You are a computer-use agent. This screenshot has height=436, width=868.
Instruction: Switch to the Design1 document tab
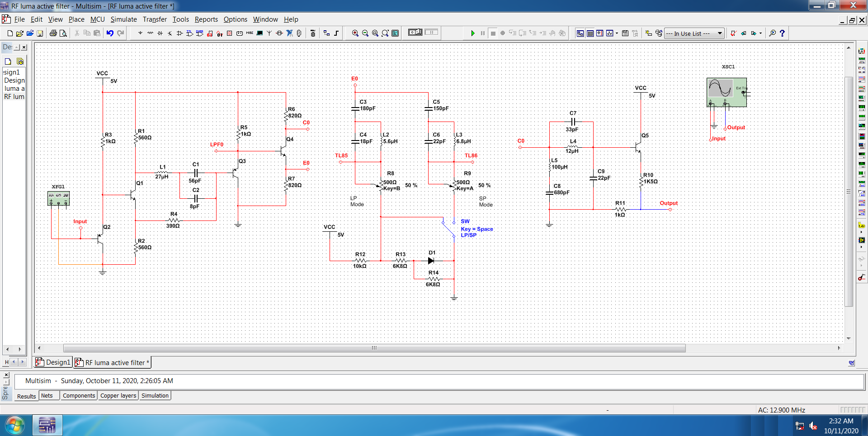53,362
